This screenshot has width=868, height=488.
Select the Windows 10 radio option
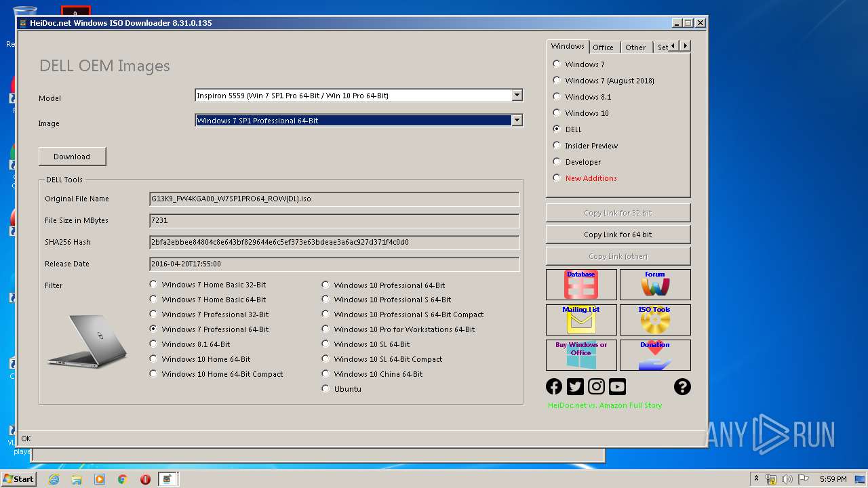581,113
